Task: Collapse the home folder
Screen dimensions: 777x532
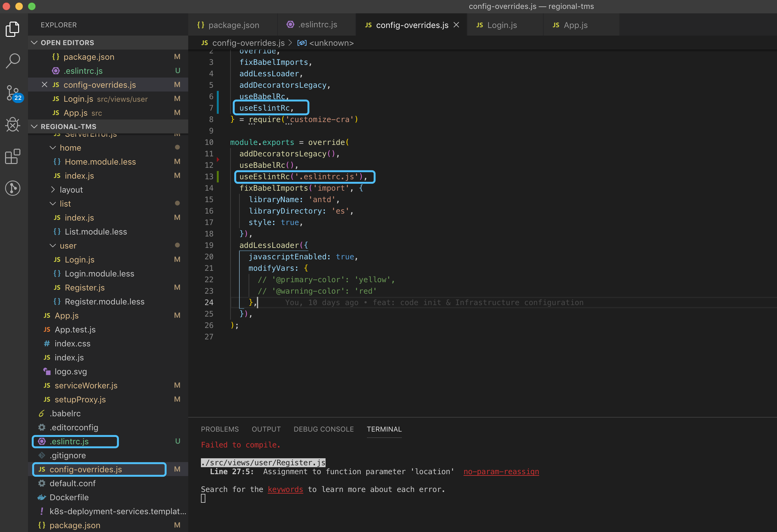Action: (108, 148)
